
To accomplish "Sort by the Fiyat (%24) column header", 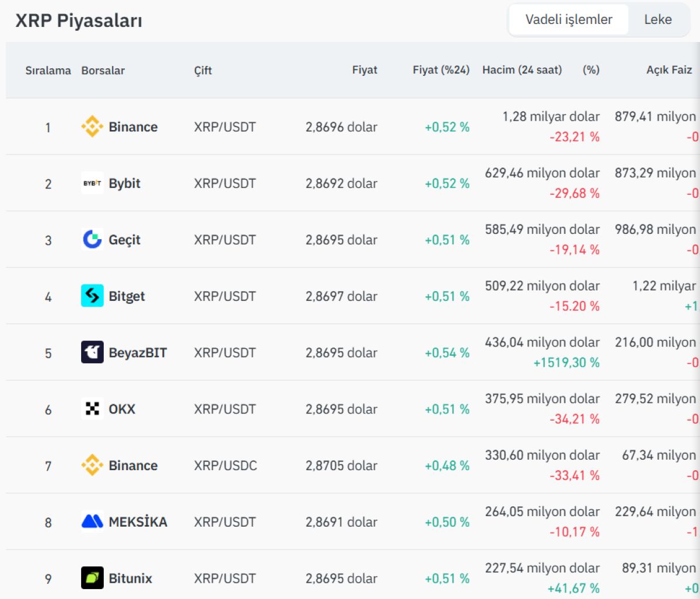I will click(441, 70).
